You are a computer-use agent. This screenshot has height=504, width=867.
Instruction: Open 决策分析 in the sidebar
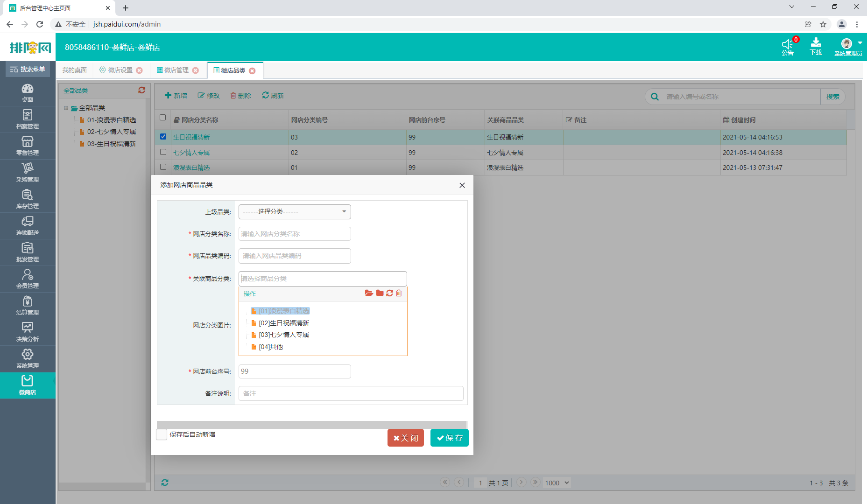[x=28, y=332]
